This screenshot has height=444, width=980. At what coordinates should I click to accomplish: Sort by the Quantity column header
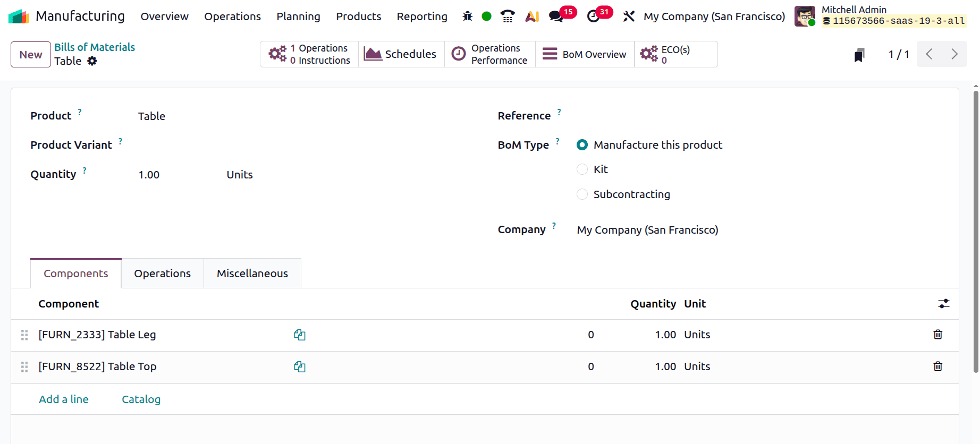[x=653, y=304]
